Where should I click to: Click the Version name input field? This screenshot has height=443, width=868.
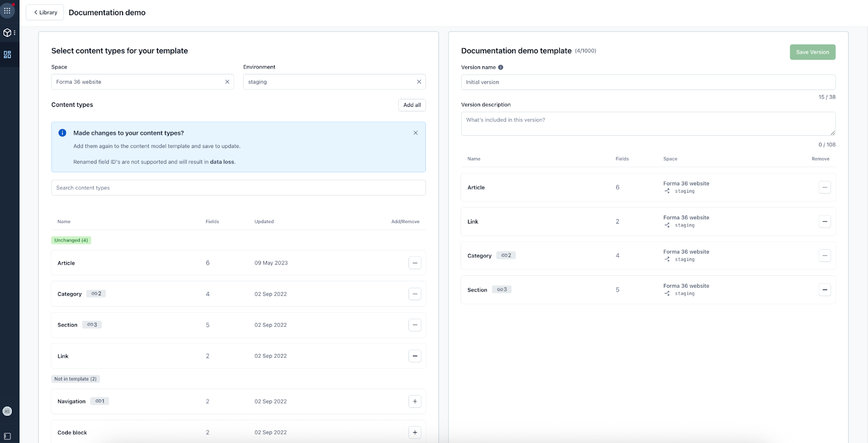(648, 83)
